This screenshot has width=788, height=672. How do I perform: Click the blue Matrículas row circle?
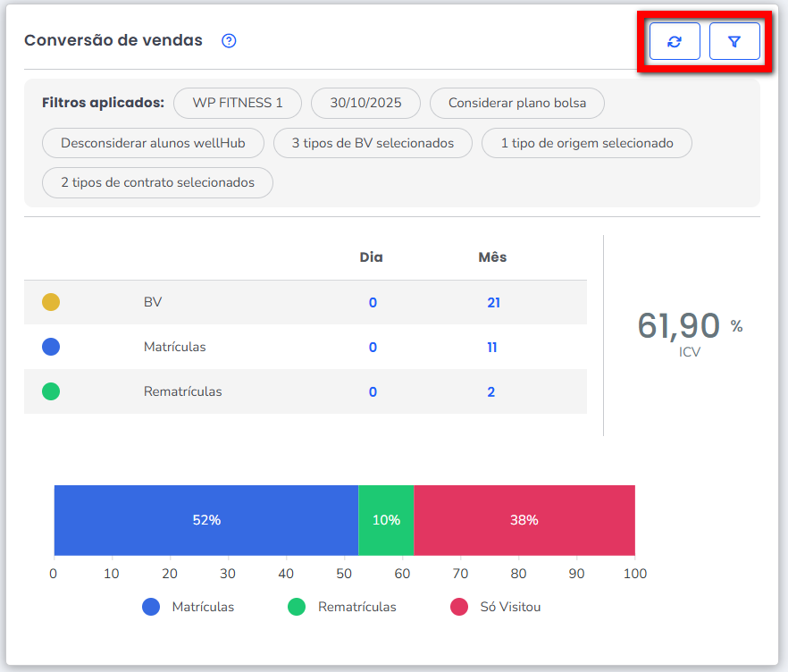point(51,347)
